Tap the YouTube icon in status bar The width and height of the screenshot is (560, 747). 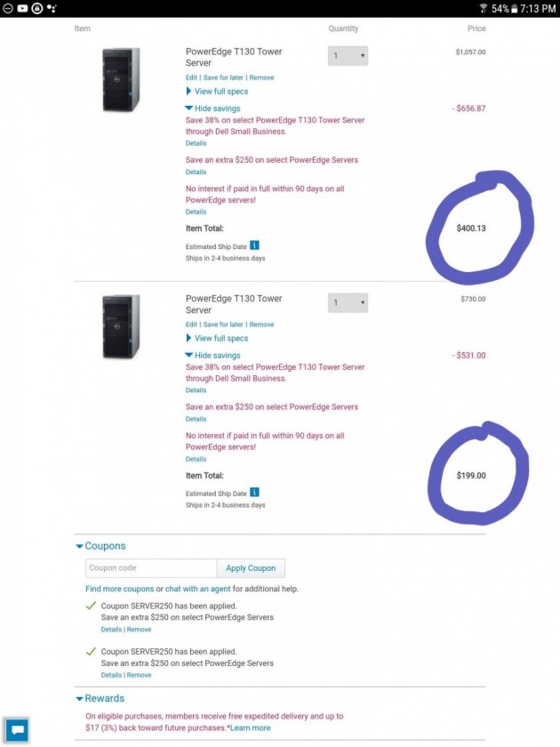point(22,8)
